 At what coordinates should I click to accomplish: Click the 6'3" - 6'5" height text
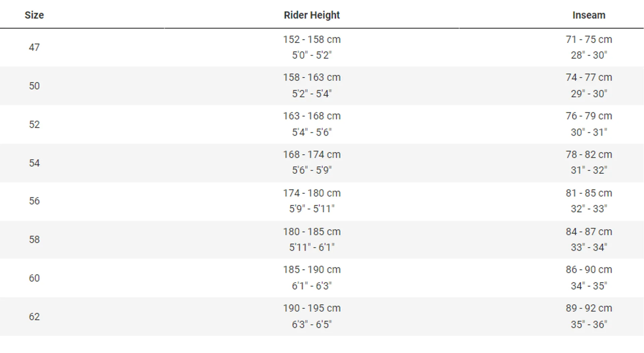click(312, 325)
